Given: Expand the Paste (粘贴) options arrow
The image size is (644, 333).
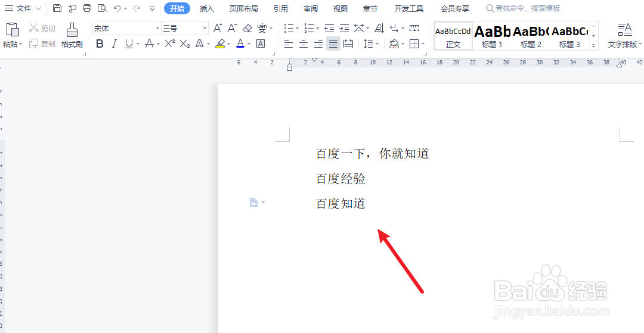Looking at the screenshot, I should [21, 44].
